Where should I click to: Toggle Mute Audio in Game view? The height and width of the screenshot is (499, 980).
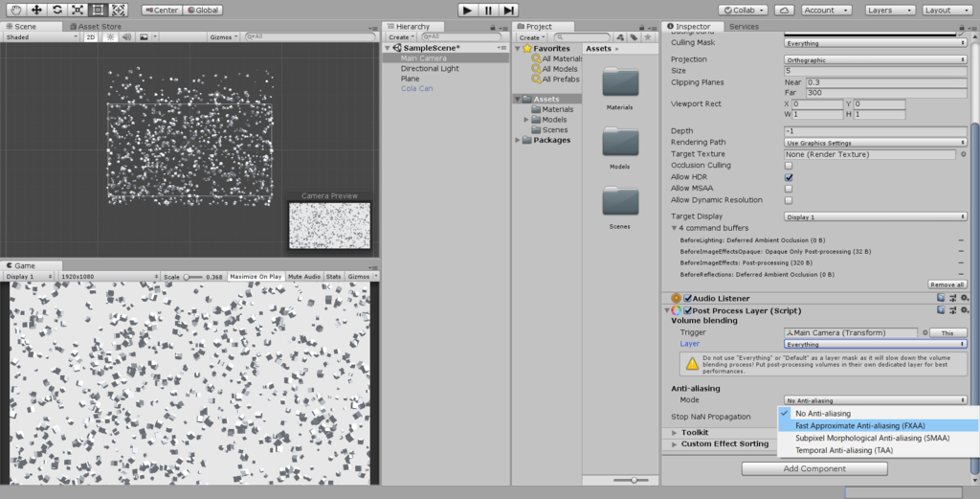point(304,277)
